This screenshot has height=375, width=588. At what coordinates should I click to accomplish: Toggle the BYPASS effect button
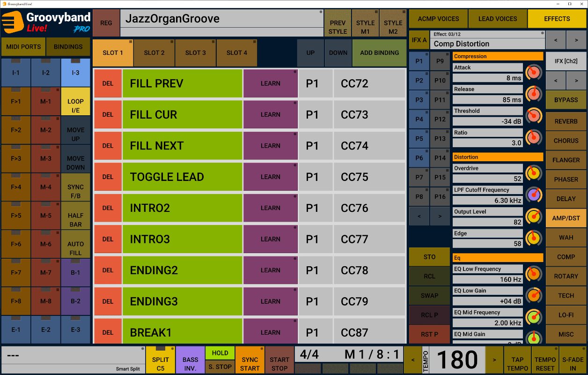566,100
